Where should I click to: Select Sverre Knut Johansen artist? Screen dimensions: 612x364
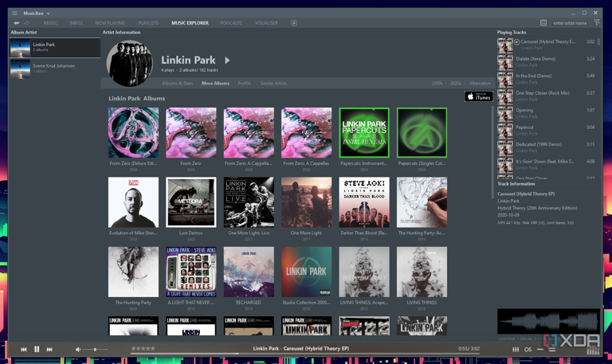pyautogui.click(x=55, y=68)
